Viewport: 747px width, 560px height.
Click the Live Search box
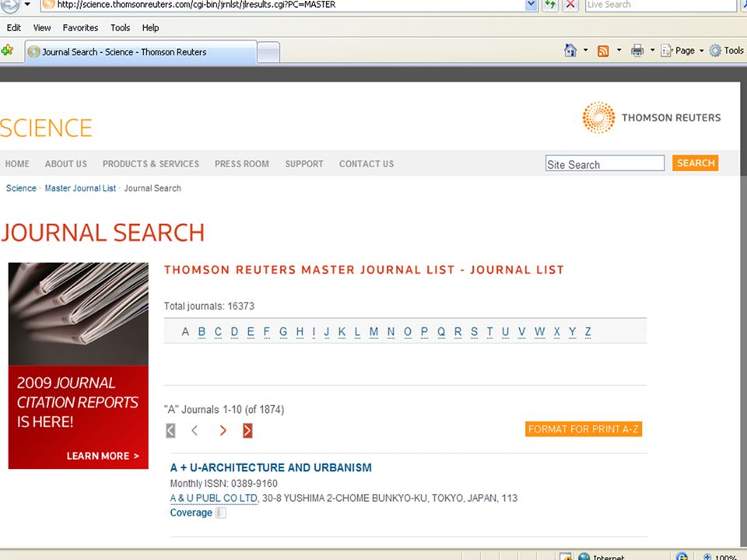pyautogui.click(x=661, y=5)
